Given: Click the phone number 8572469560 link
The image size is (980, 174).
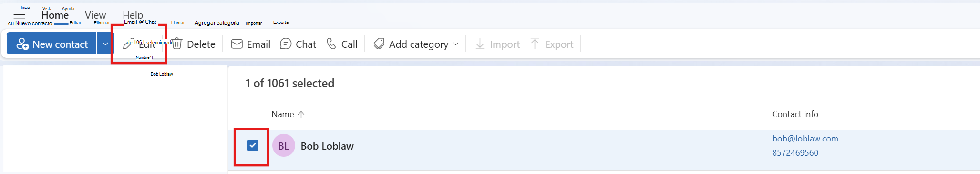Looking at the screenshot, I should 795,153.
